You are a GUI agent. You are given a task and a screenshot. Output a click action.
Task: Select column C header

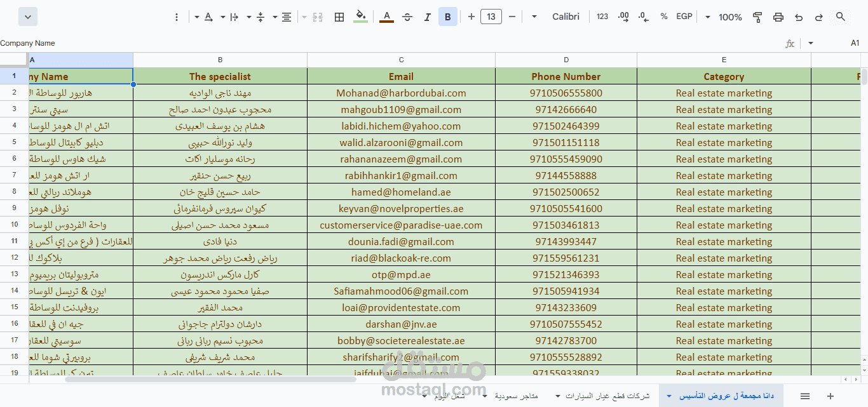[x=401, y=60]
